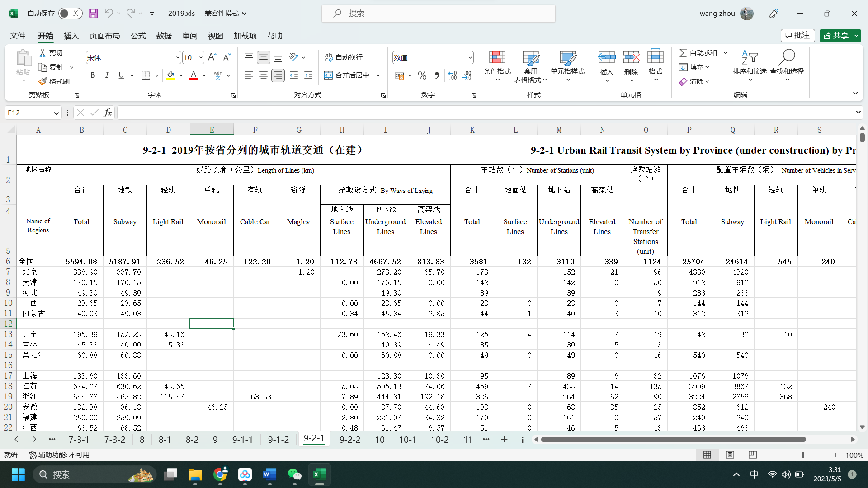
Task: Click the Comments button
Action: pyautogui.click(x=798, y=36)
